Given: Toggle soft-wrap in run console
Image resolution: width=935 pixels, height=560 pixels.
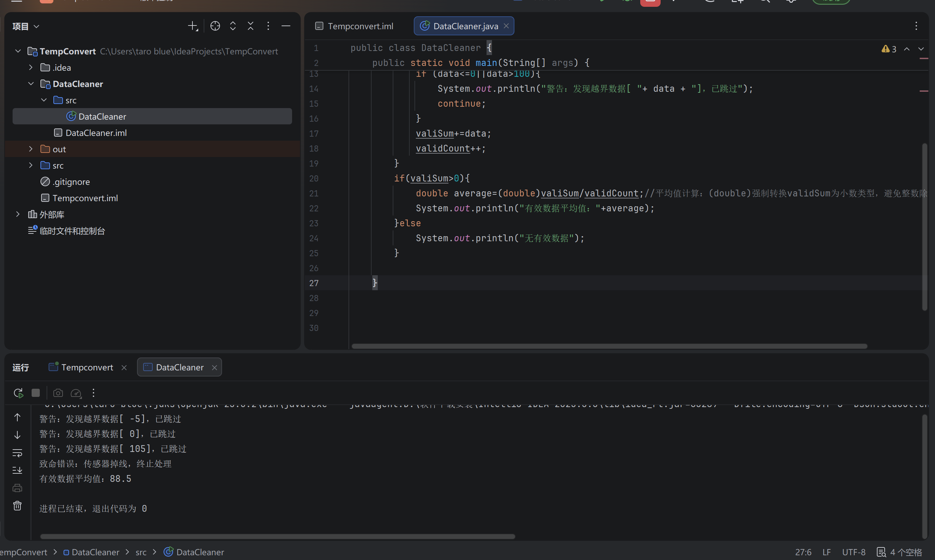Looking at the screenshot, I should click(x=17, y=453).
